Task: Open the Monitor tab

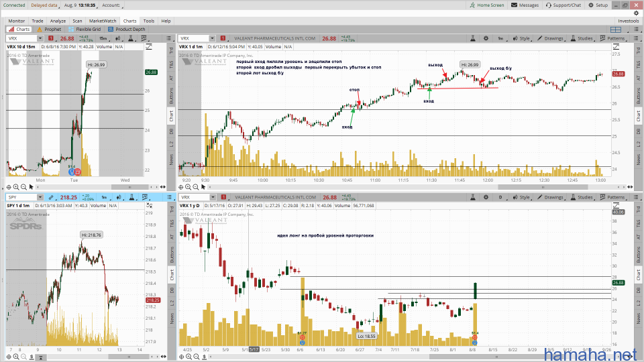Action: [16, 21]
